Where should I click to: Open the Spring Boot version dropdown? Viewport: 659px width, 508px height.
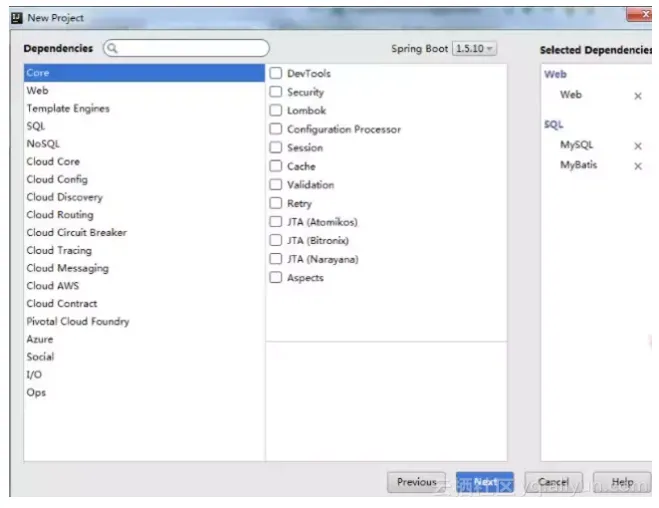point(474,49)
